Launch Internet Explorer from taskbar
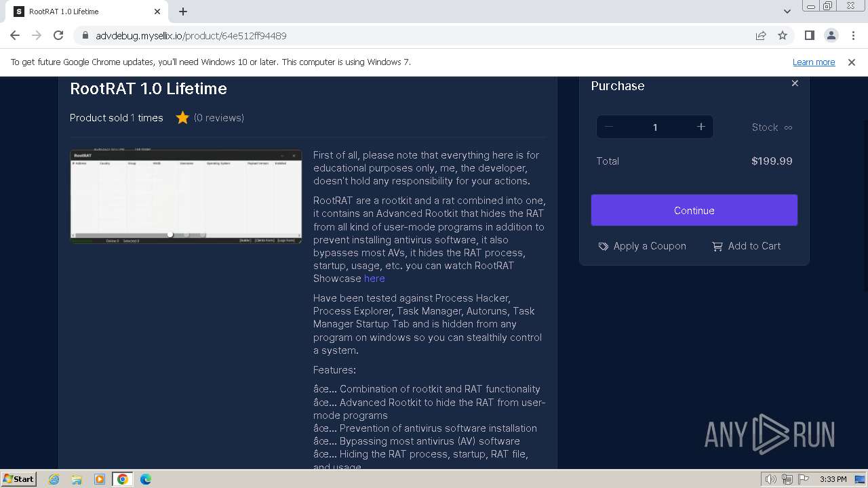This screenshot has height=488, width=868. (x=54, y=479)
